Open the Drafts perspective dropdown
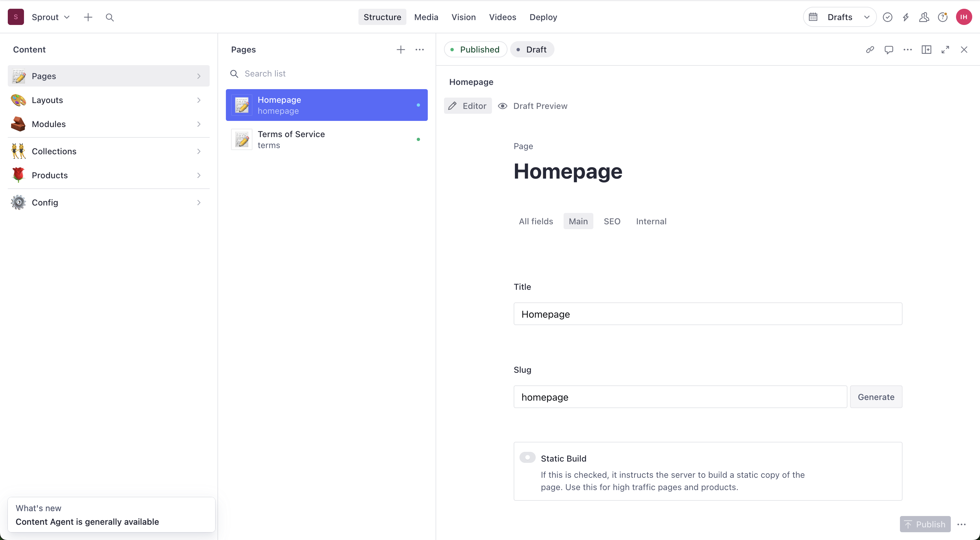This screenshot has height=540, width=980. [x=839, y=17]
